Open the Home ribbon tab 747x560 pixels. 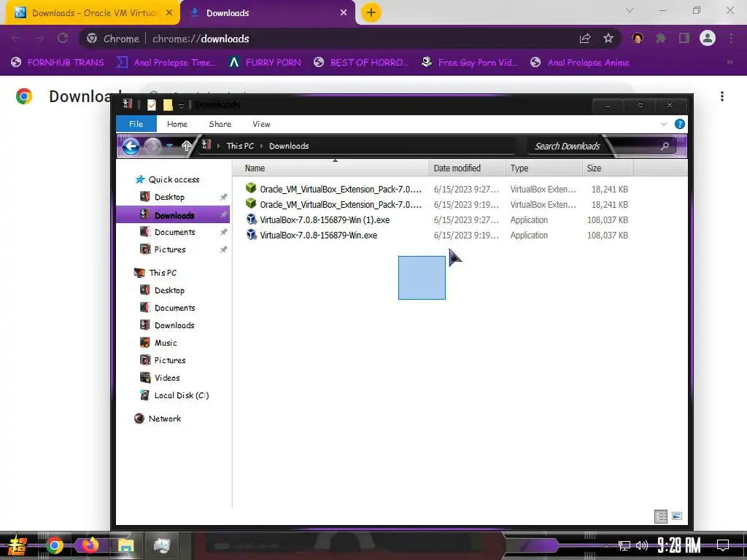[x=177, y=124]
